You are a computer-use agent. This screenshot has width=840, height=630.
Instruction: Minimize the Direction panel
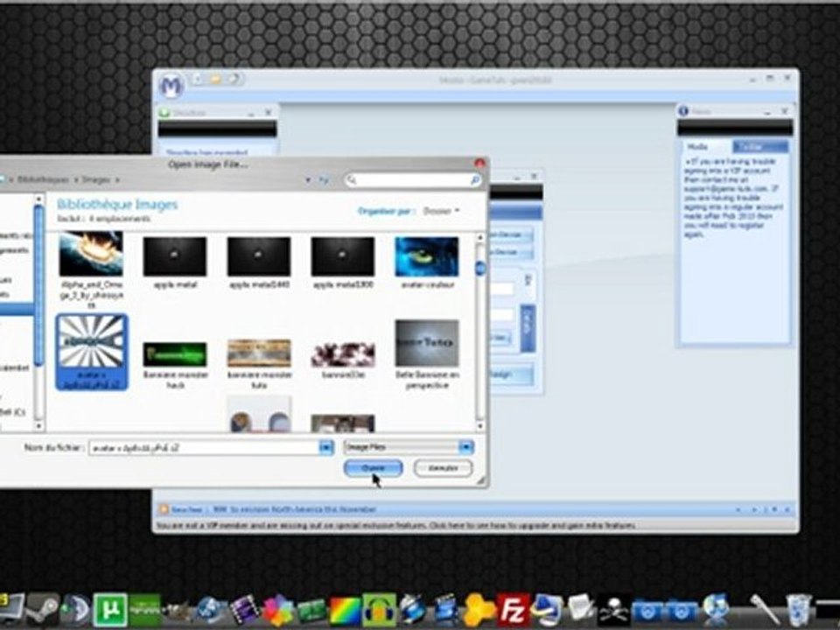point(251,113)
